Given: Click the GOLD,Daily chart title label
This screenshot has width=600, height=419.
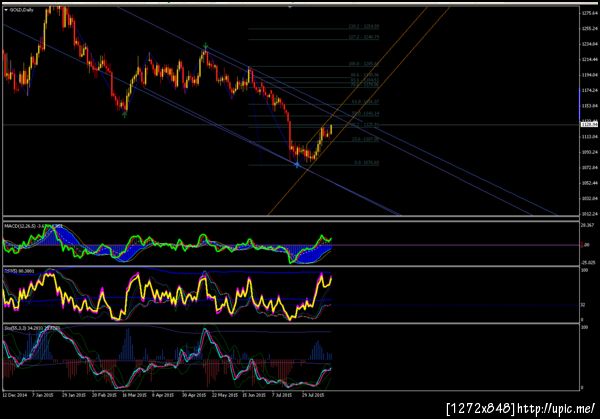Looking at the screenshot, I should pyautogui.click(x=22, y=10).
